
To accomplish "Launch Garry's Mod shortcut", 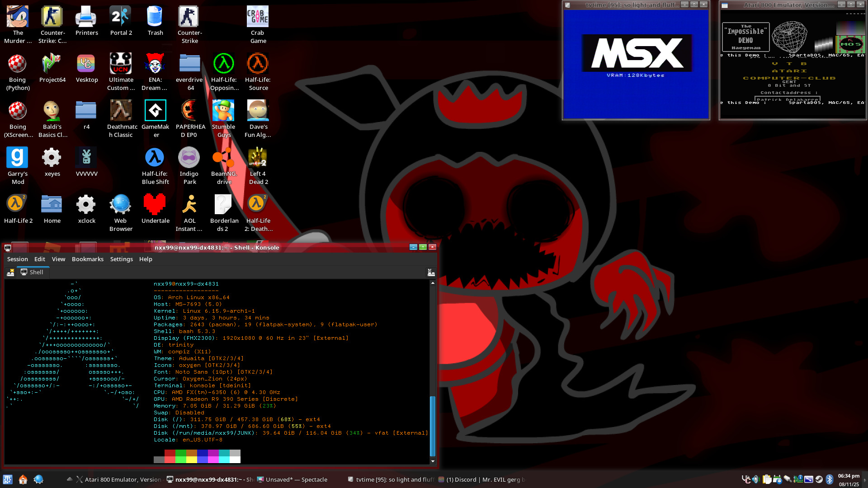I will click(18, 166).
